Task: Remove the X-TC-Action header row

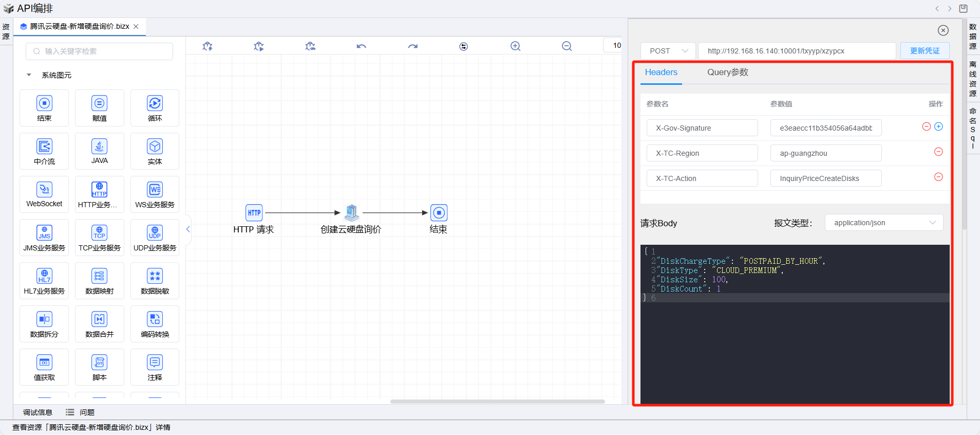Action: 938,177
